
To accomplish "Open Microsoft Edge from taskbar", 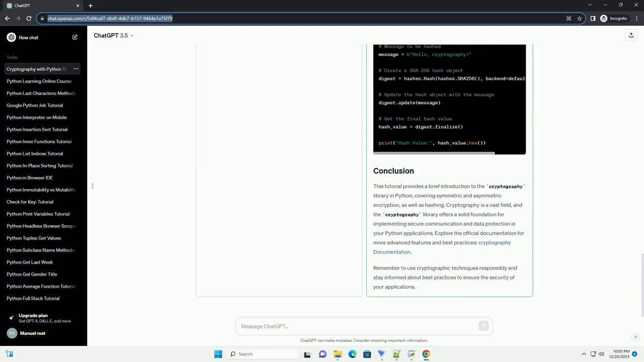I will click(352, 354).
